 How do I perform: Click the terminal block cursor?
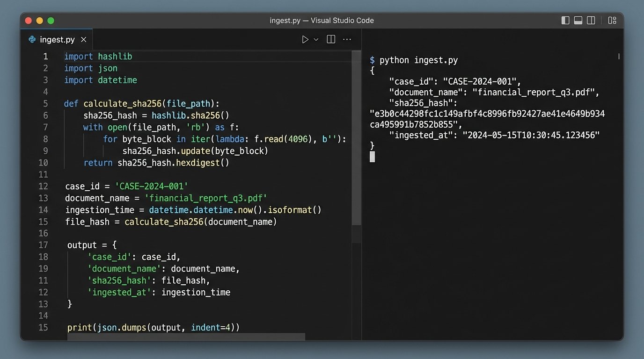pos(372,157)
